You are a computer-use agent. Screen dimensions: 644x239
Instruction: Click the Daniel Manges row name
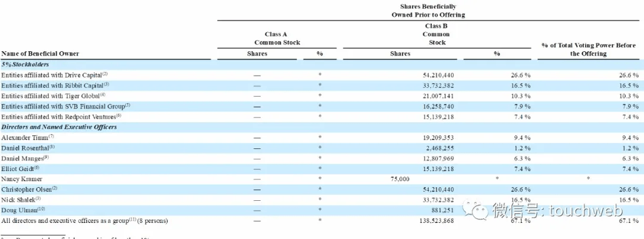click(26, 159)
